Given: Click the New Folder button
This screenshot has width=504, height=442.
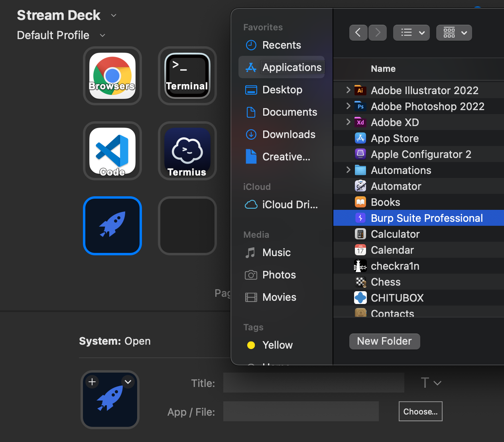Looking at the screenshot, I should (x=384, y=341).
